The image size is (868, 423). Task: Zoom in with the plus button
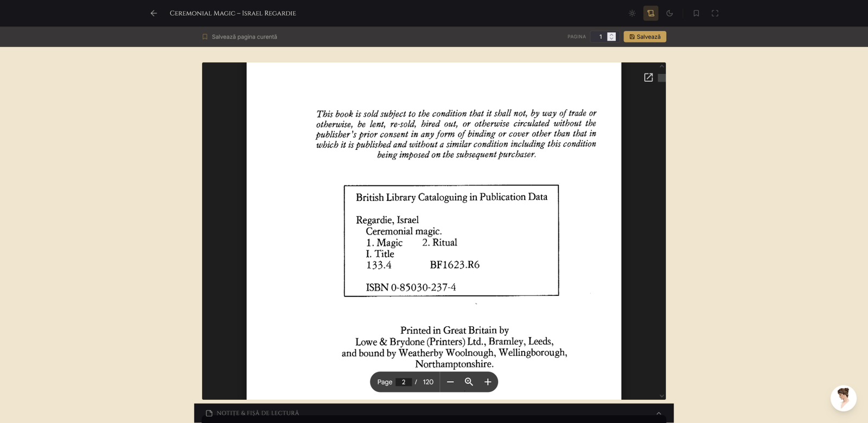(x=488, y=382)
